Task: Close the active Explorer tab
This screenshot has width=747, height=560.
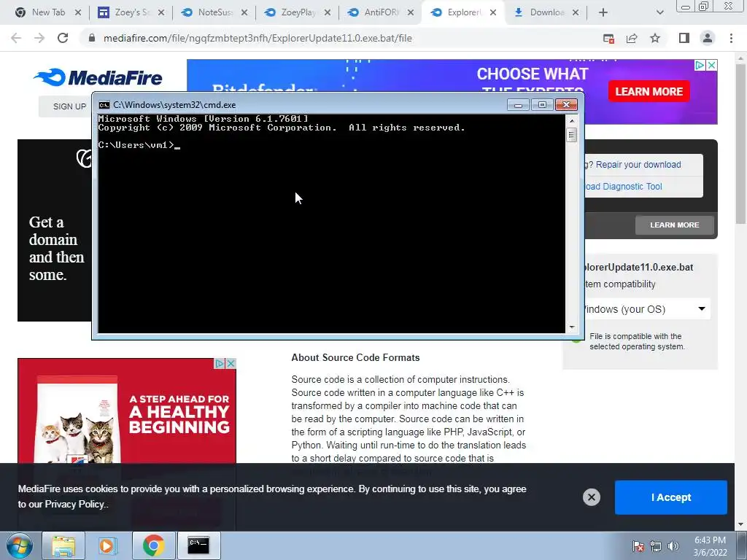Action: [x=493, y=12]
